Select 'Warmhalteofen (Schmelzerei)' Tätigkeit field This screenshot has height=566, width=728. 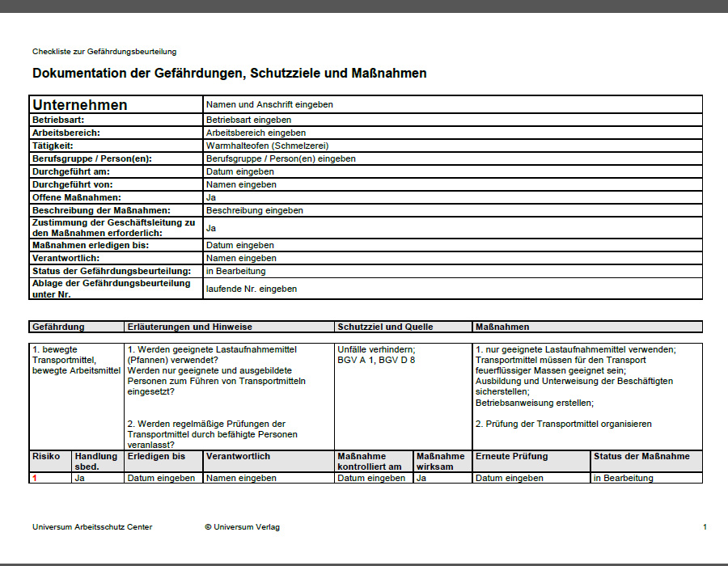tap(453, 146)
